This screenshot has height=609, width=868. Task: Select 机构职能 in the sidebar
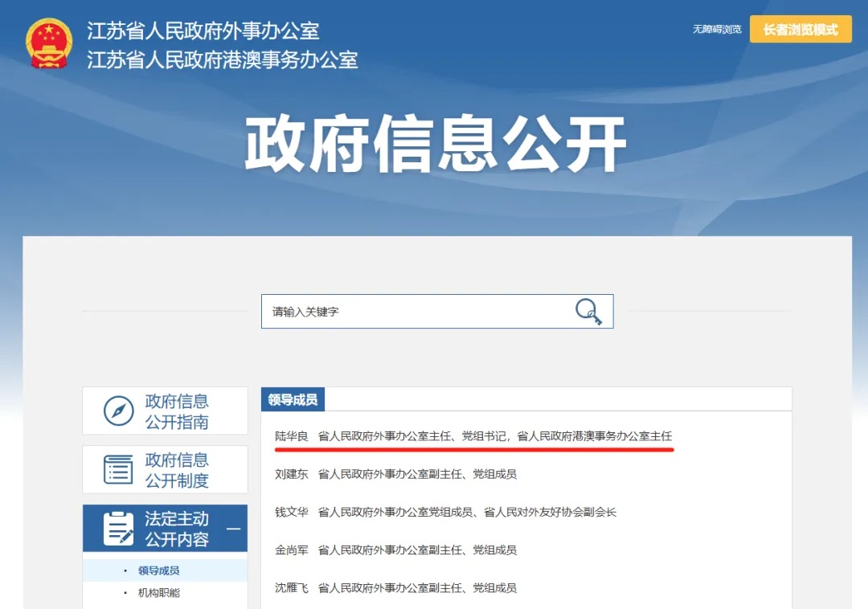tap(158, 593)
